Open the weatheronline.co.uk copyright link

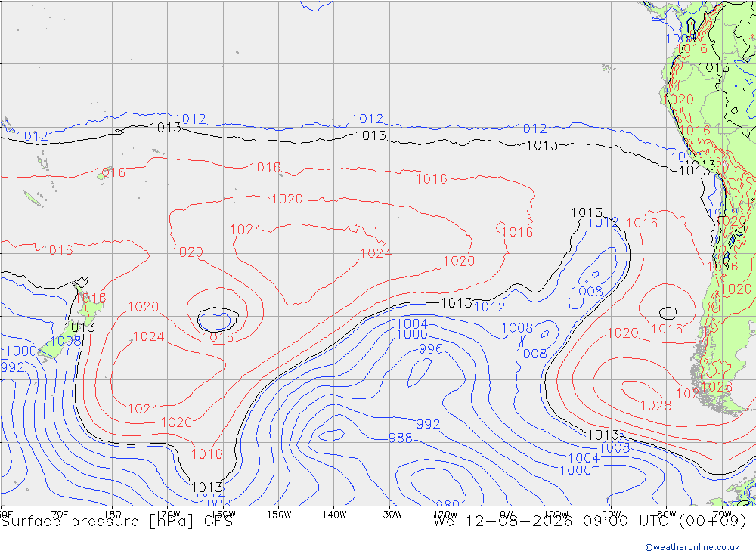[x=692, y=547]
